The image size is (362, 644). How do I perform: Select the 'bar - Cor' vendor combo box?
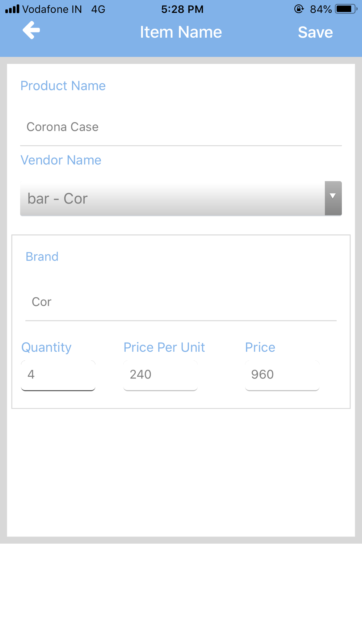click(181, 198)
